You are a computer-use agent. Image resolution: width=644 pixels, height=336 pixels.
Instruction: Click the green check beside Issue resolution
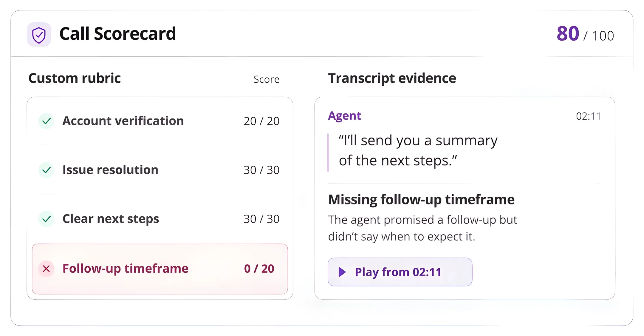[x=46, y=170]
